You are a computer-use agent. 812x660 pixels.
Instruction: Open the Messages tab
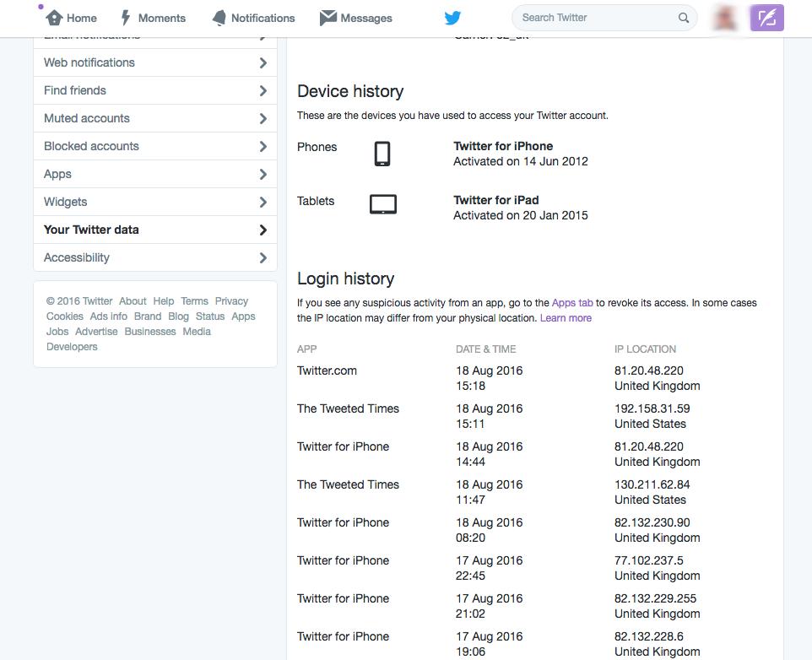[x=356, y=18]
